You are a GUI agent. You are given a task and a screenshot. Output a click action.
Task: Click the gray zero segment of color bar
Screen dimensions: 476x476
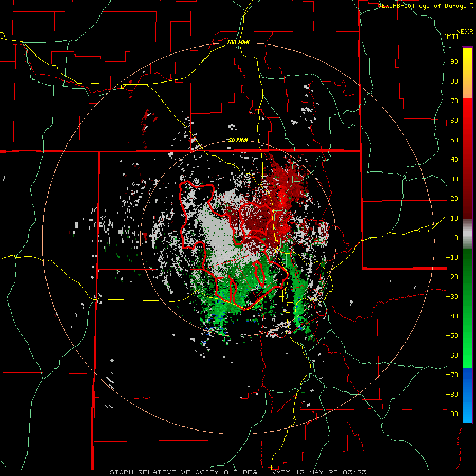pos(467,234)
